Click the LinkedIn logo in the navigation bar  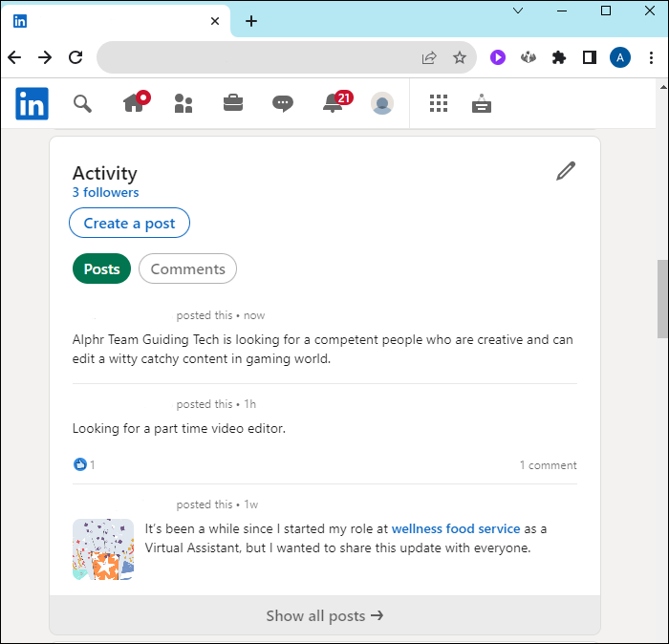(x=32, y=103)
